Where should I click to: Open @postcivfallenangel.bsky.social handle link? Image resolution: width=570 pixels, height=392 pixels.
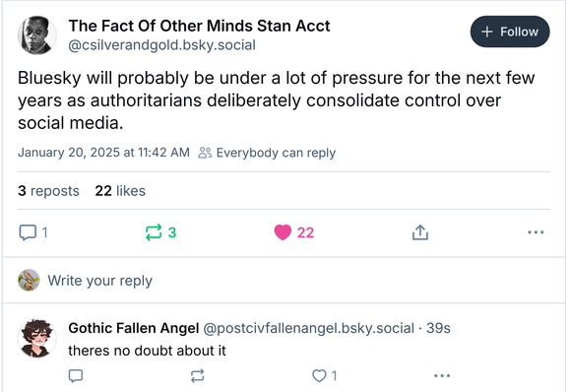(308, 328)
